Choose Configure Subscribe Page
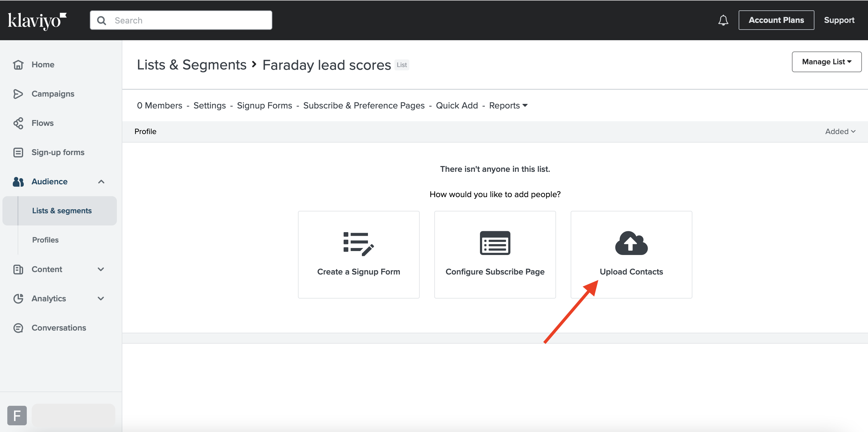 pyautogui.click(x=495, y=255)
